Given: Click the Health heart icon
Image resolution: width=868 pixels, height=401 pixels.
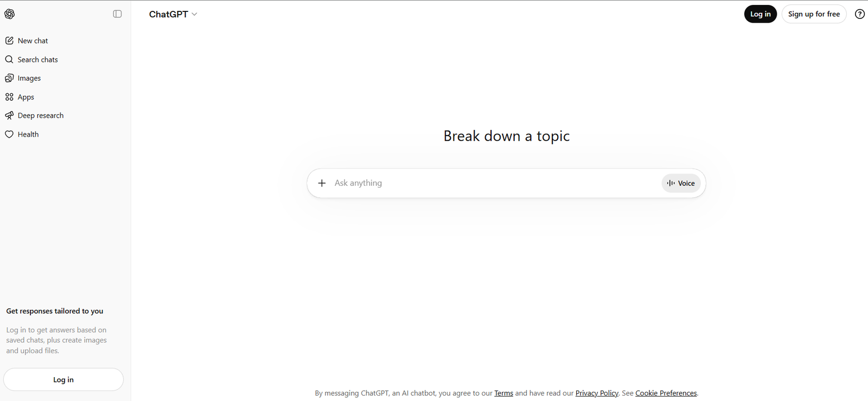Looking at the screenshot, I should [x=9, y=134].
